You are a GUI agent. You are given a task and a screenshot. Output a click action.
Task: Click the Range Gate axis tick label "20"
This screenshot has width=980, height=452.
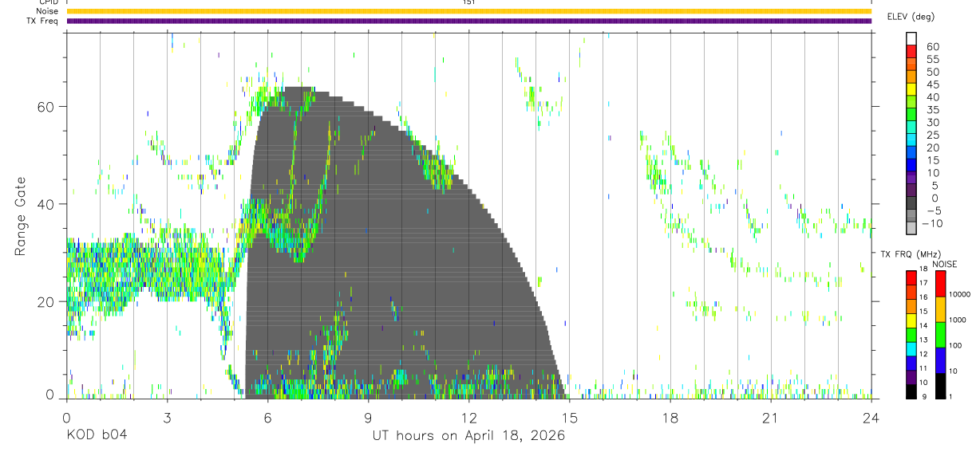pyautogui.click(x=46, y=301)
